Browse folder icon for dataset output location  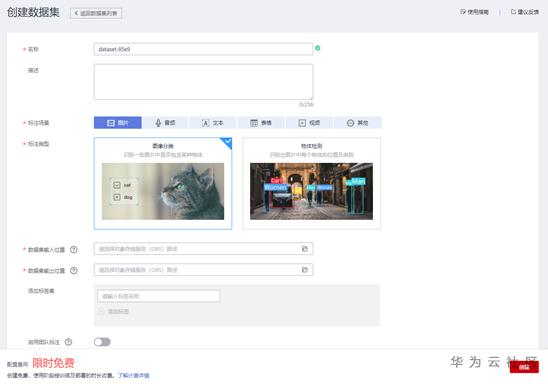click(x=305, y=270)
